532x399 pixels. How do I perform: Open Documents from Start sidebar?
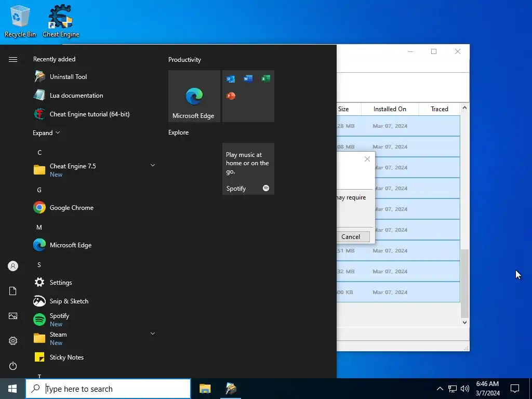point(13,291)
